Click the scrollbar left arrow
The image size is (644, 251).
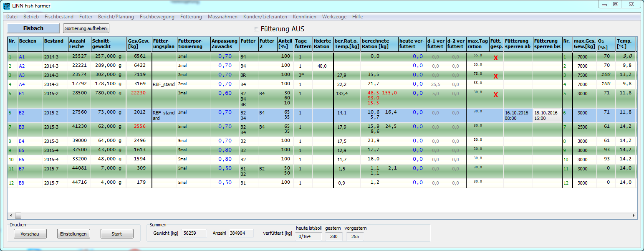[10, 216]
